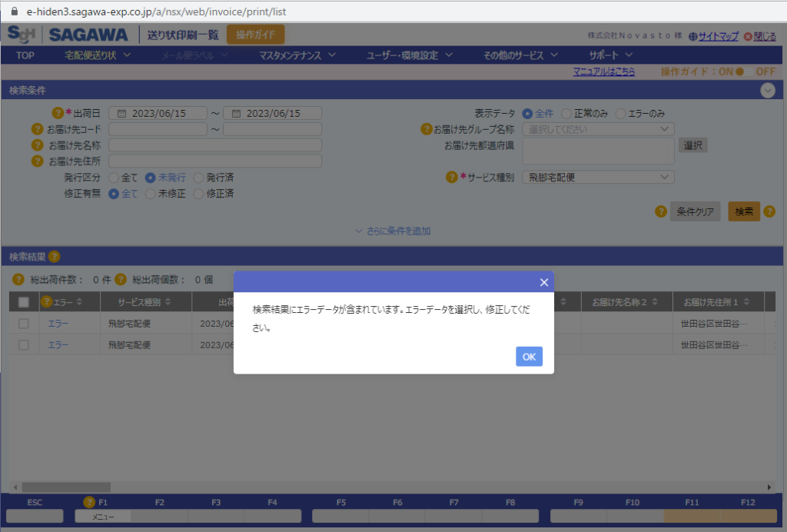
Task: Select the 発行済 radio button
Action: click(198, 178)
